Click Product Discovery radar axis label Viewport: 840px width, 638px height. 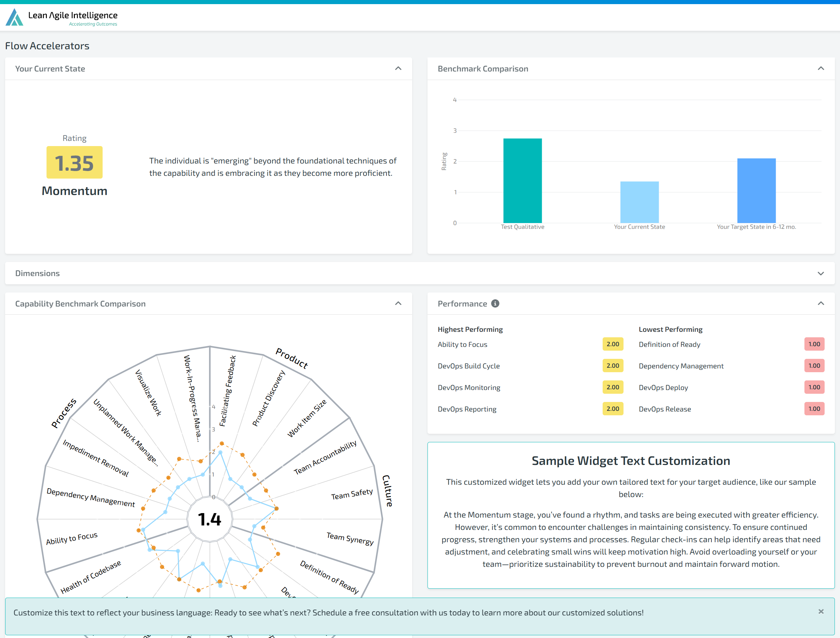tap(269, 399)
